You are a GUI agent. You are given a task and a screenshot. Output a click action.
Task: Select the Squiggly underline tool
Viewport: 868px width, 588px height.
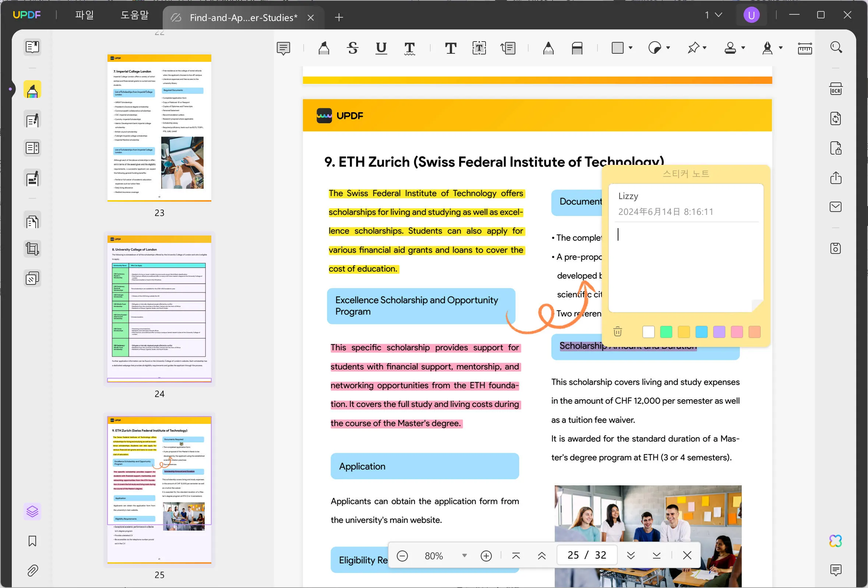click(x=410, y=48)
